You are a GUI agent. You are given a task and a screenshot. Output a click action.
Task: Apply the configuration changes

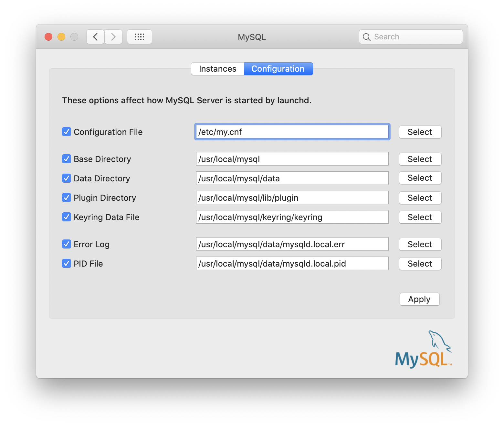click(419, 299)
